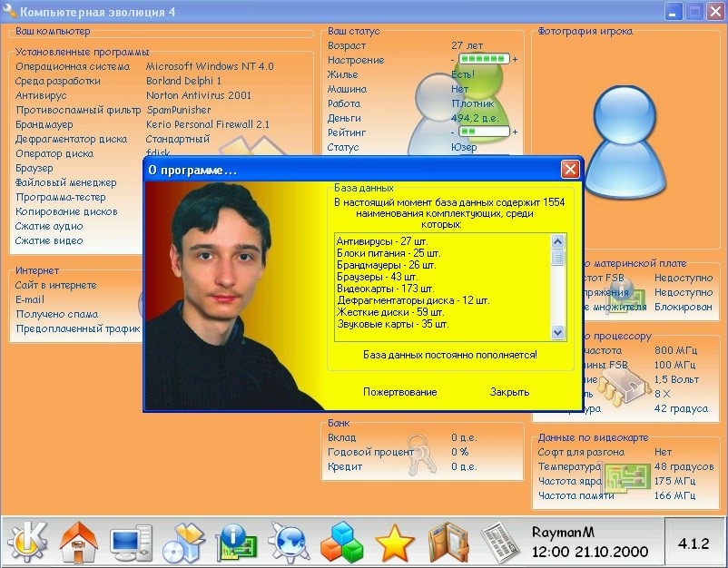
Task: Click the 'Программа-тестер' label
Action: pyautogui.click(x=60, y=197)
